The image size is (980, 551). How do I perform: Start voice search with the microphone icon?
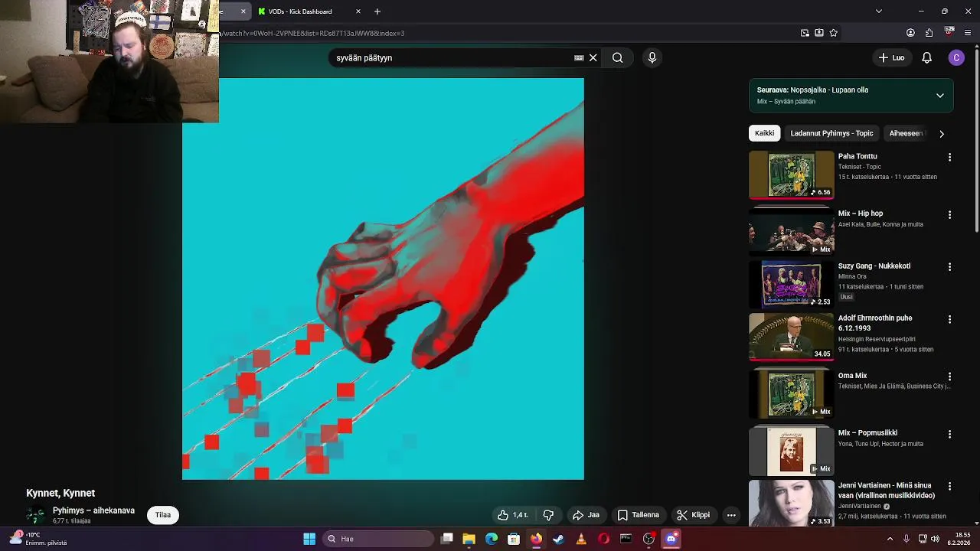coord(652,57)
